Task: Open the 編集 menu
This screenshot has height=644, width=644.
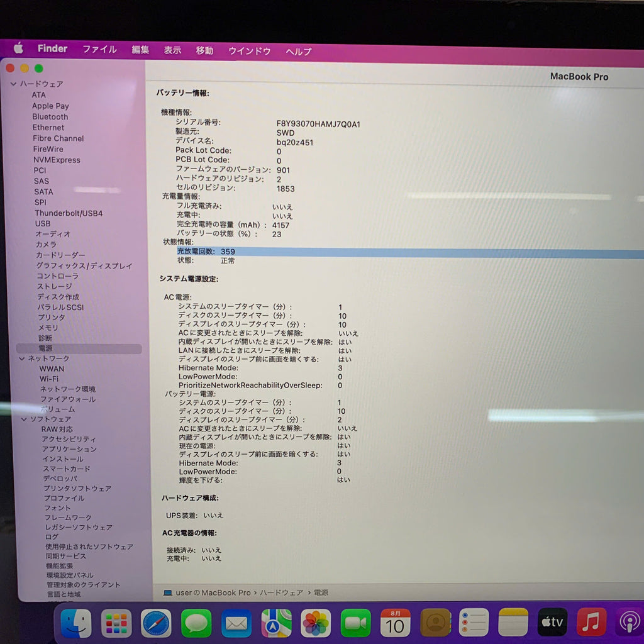Action: tap(140, 50)
